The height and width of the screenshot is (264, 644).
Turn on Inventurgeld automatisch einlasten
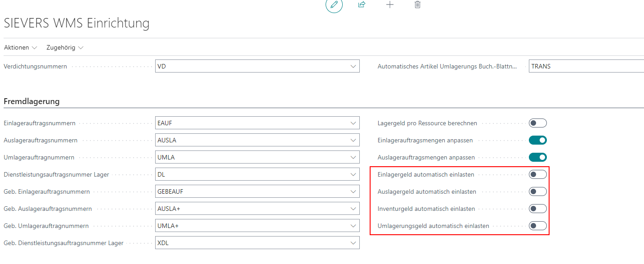[x=537, y=209]
